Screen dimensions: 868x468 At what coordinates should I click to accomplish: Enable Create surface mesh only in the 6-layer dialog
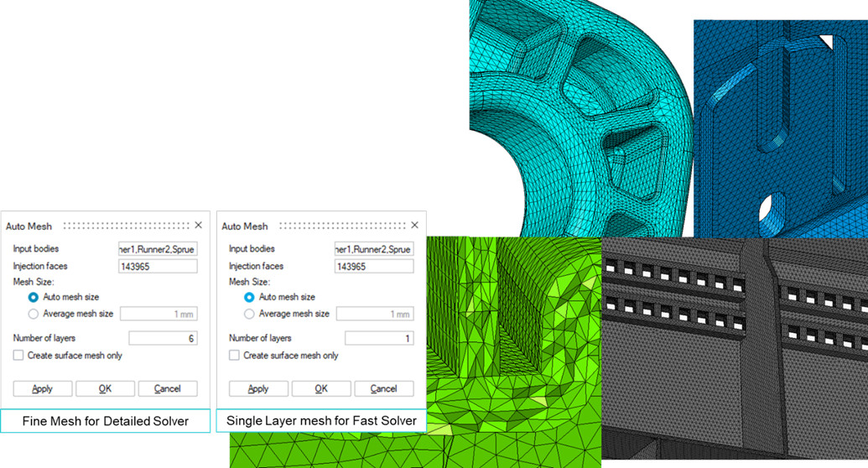[x=18, y=356]
